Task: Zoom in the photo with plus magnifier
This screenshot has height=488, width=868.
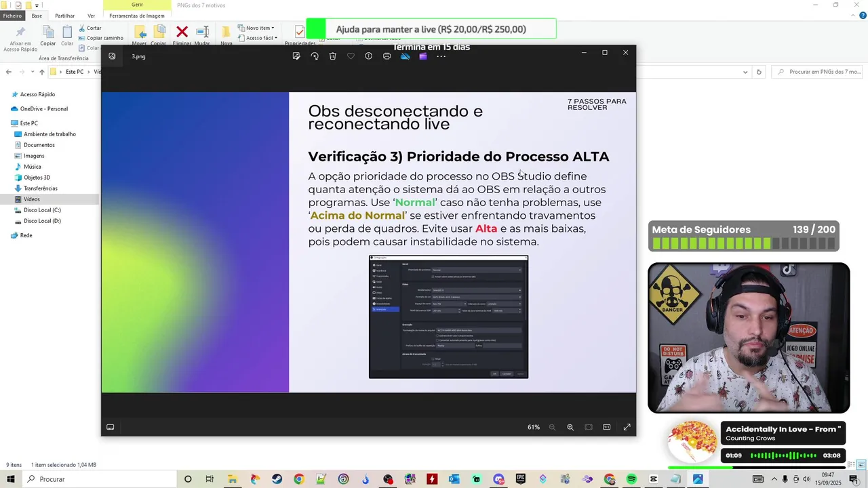Action: click(570, 427)
